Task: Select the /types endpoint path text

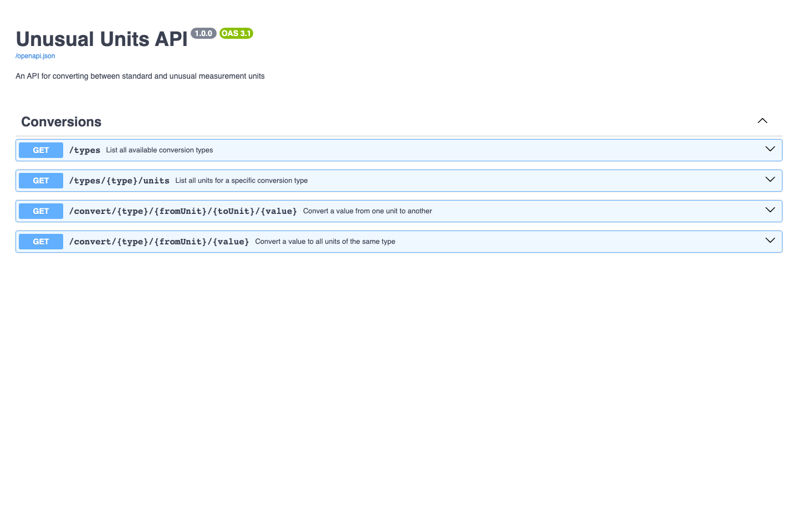Action: point(84,150)
